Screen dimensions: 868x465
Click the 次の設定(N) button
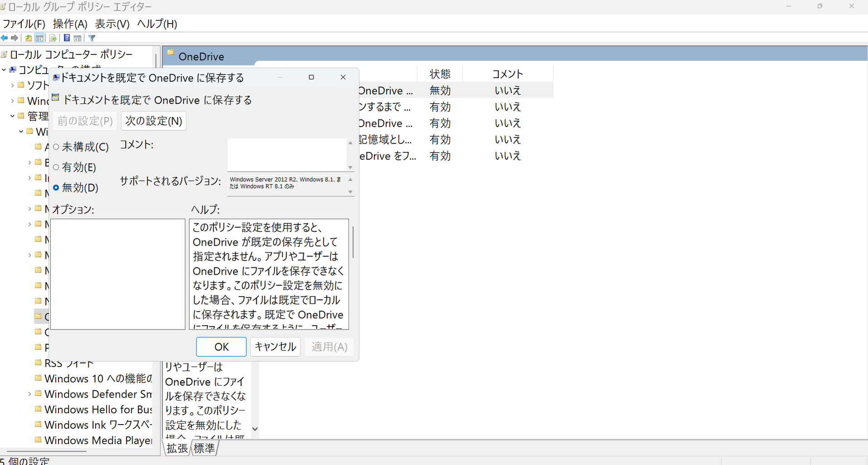click(154, 121)
